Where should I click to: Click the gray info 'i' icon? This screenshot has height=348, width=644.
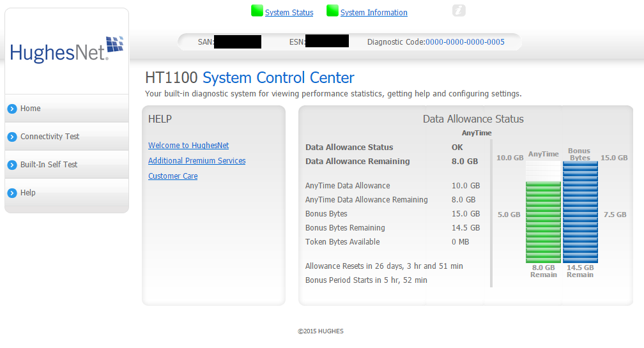[459, 10]
